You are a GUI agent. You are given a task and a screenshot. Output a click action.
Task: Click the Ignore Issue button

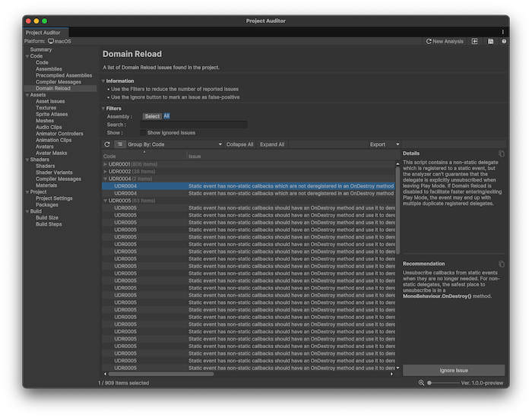coord(453,370)
